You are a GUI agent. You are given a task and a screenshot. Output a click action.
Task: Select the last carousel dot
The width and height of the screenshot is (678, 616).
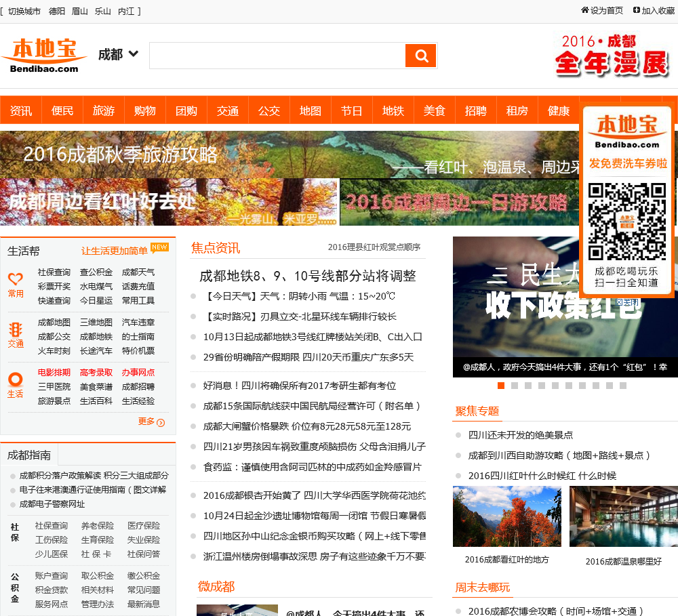[x=623, y=385]
